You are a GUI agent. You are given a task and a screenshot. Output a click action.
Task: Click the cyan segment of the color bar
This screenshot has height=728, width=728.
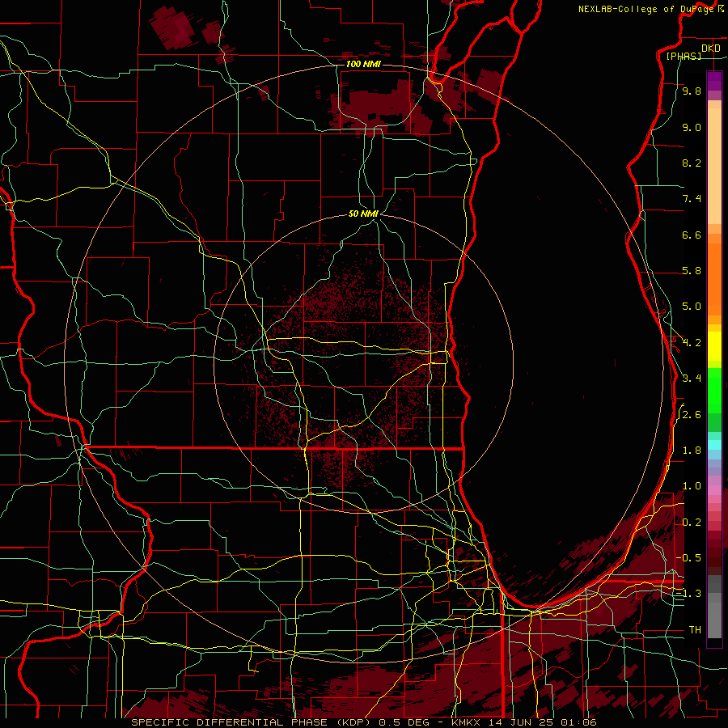pyautogui.click(x=714, y=445)
